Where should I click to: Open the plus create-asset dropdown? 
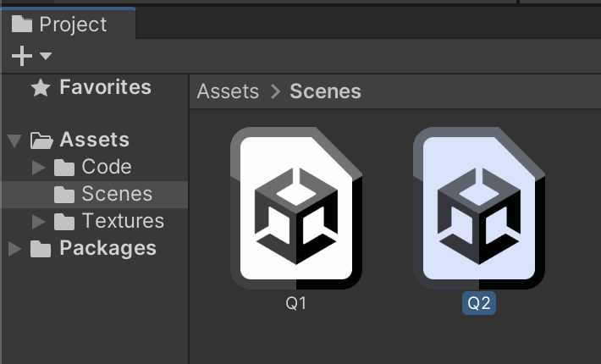31,56
